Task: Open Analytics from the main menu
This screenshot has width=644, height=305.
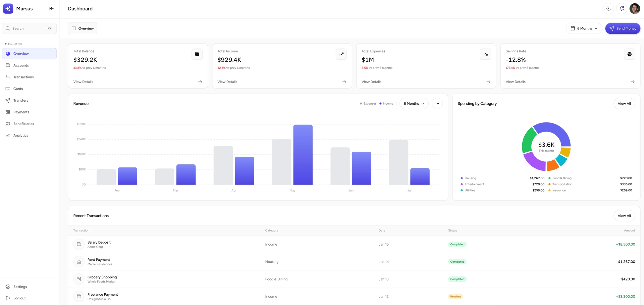Action: (x=21, y=136)
